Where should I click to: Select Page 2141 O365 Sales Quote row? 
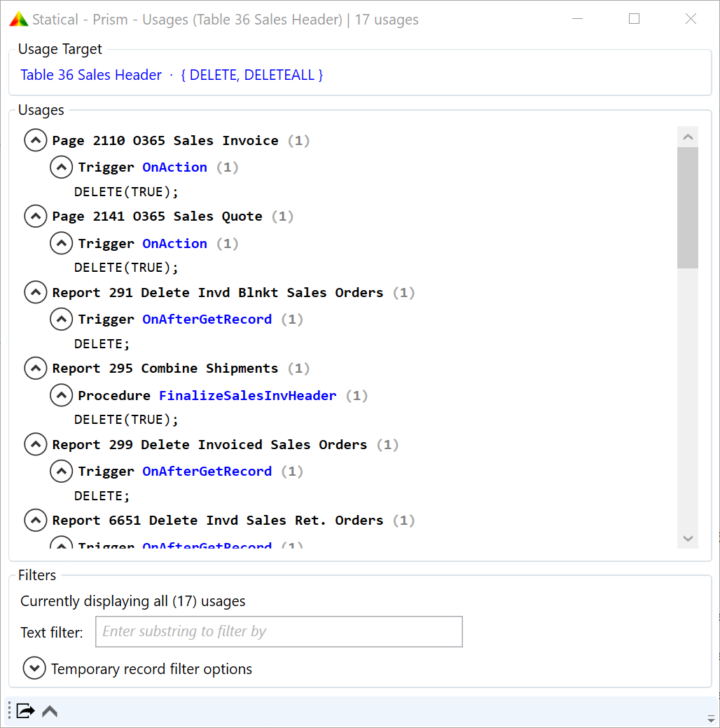pos(173,217)
